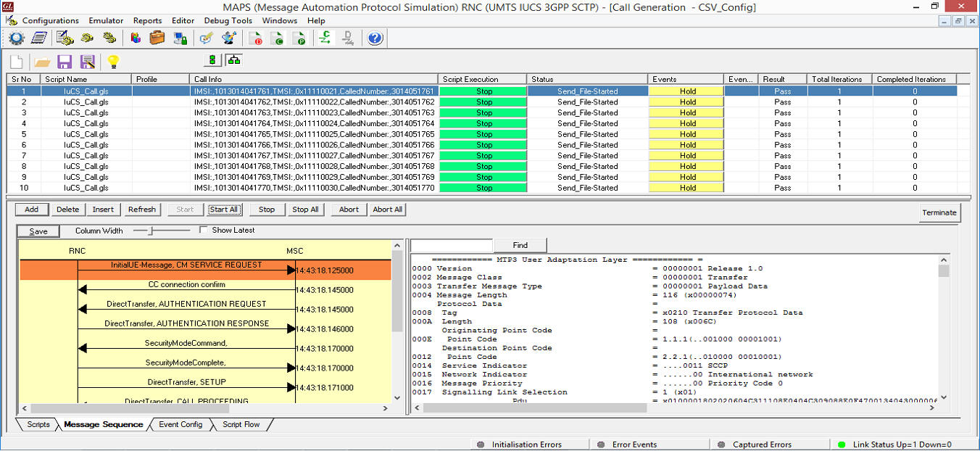Click the Captured Errors status indicator
The width and height of the screenshot is (980, 451).
[x=755, y=444]
